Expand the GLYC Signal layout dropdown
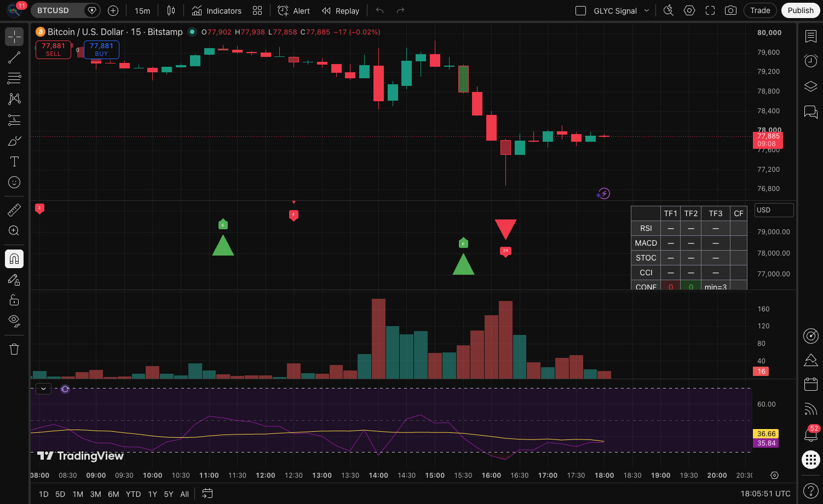 tap(647, 10)
